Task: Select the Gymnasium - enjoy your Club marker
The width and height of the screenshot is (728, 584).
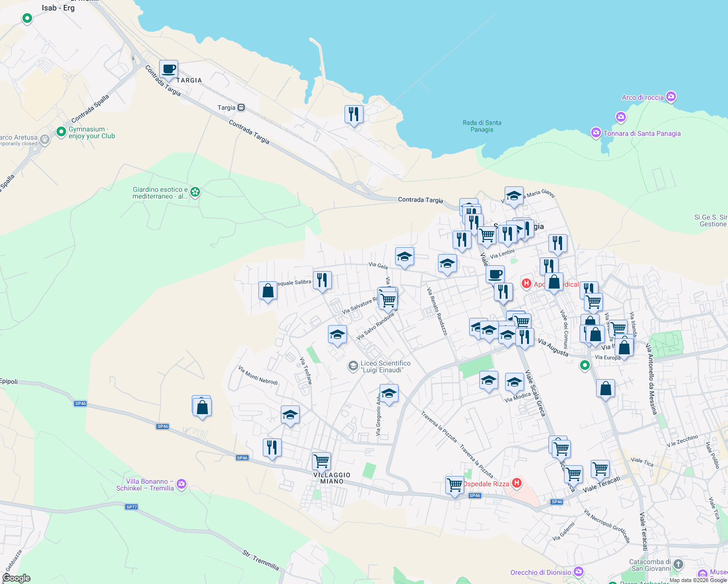Action: point(61,131)
